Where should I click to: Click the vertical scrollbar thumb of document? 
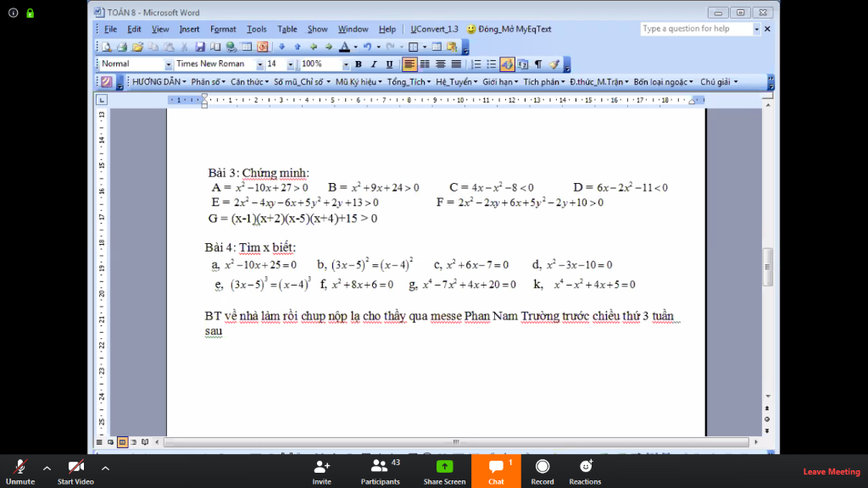coord(767,267)
